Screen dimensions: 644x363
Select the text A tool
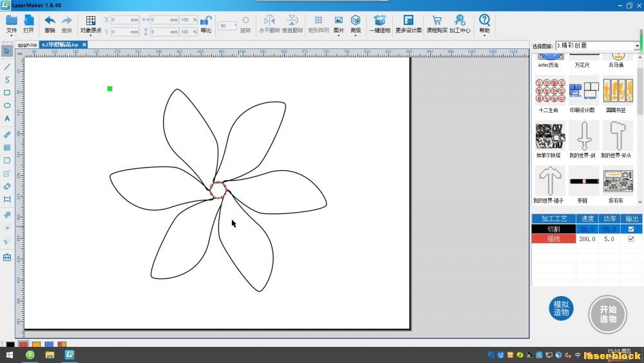pyautogui.click(x=7, y=119)
